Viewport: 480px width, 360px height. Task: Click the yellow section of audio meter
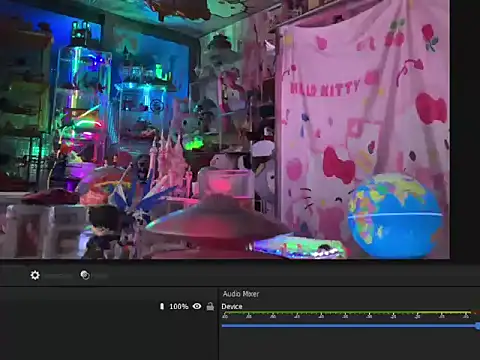[443, 312]
